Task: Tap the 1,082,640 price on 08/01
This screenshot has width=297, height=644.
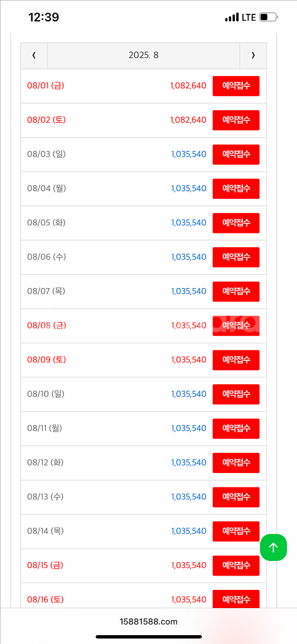Action: point(188,86)
